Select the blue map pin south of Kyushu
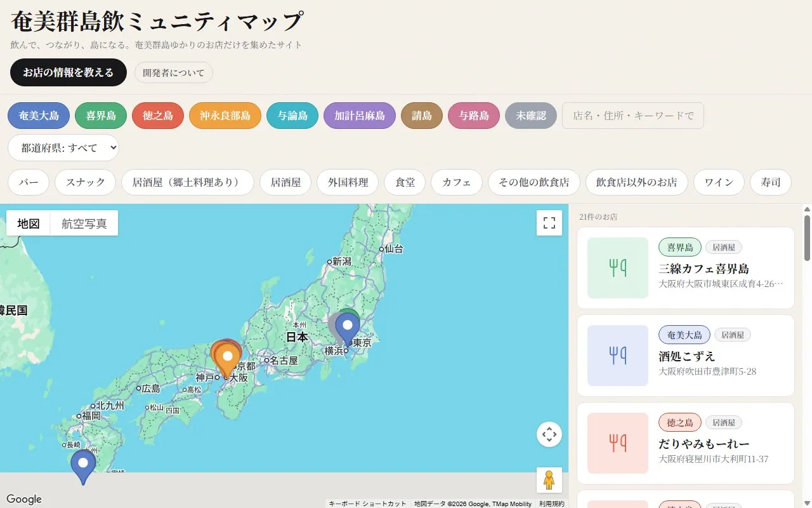The image size is (812, 508). click(83, 467)
